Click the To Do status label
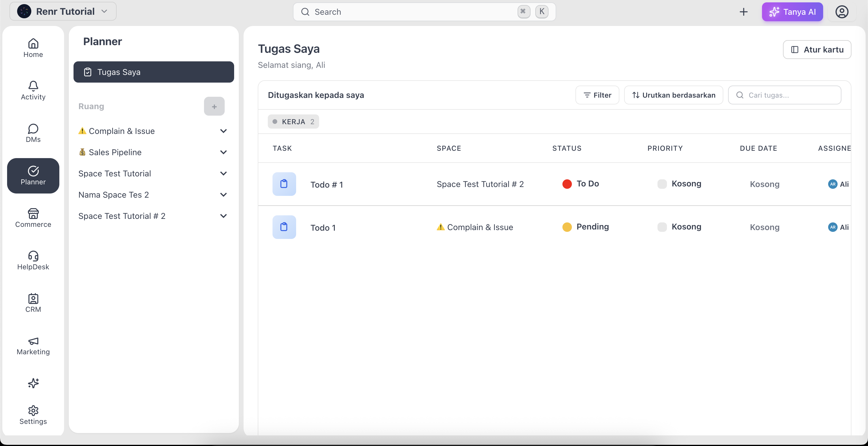 588,183
